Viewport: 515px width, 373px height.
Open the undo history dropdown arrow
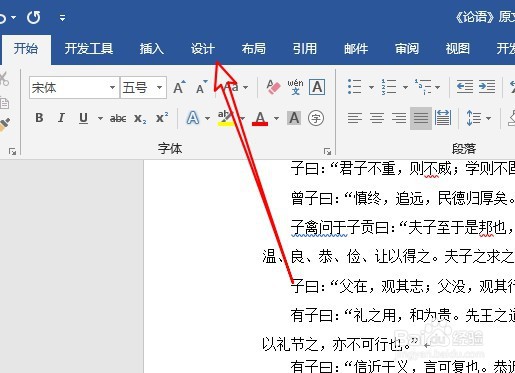pyautogui.click(x=14, y=17)
